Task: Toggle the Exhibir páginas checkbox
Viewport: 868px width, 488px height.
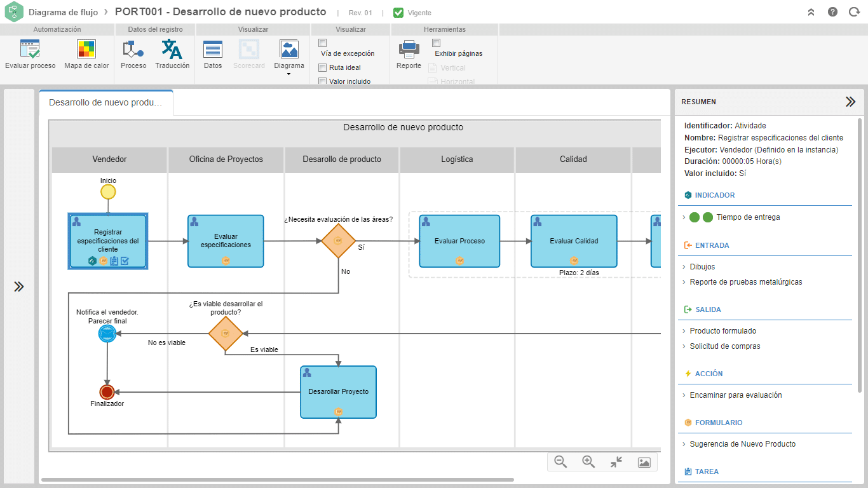Action: click(x=436, y=43)
